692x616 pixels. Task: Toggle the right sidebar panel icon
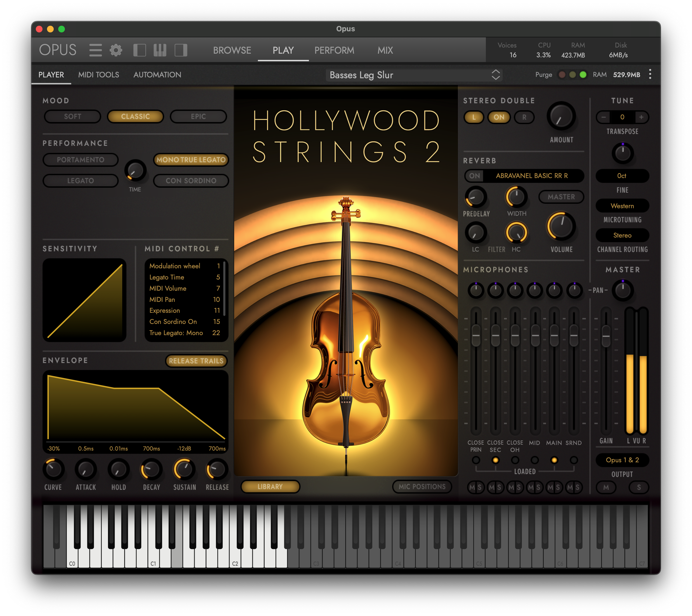181,50
